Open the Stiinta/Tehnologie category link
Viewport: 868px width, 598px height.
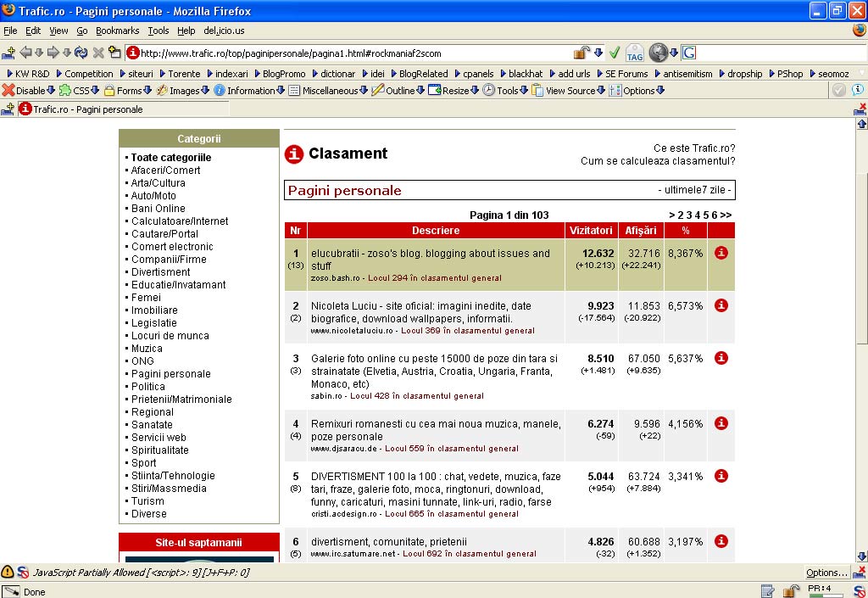coord(173,476)
